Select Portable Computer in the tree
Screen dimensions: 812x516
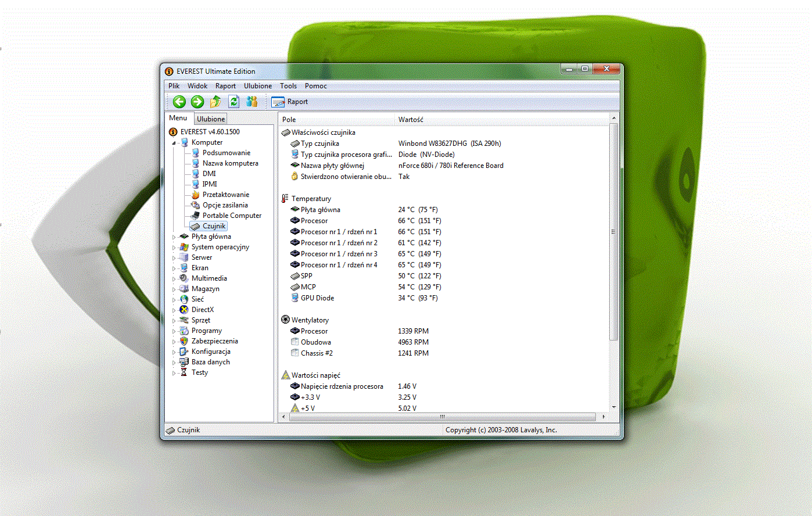point(232,216)
